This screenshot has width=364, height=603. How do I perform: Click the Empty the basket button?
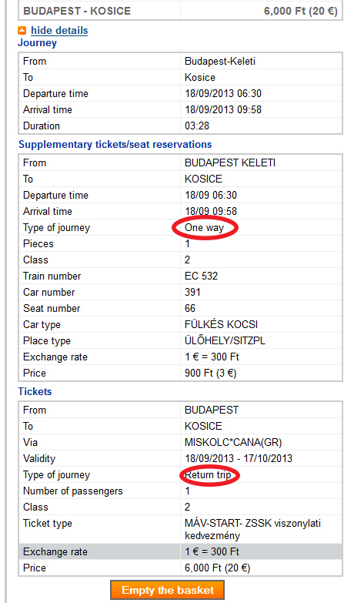click(x=167, y=591)
